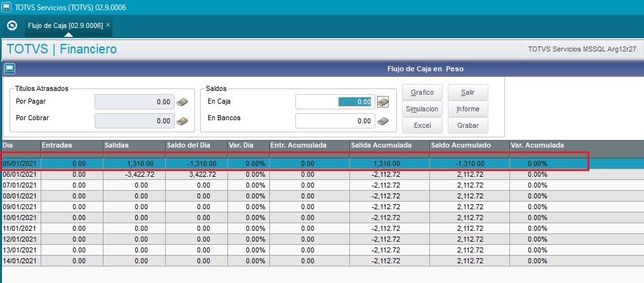Click Var. Acumulada 0.00% in 10/01/2021 row
The height and width of the screenshot is (283, 644).
coord(537,217)
